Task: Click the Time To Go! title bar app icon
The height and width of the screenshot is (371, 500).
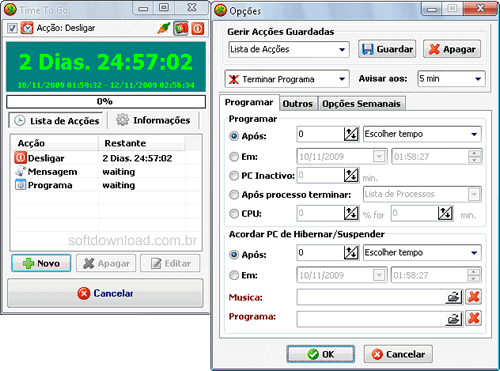Action: (x=10, y=10)
